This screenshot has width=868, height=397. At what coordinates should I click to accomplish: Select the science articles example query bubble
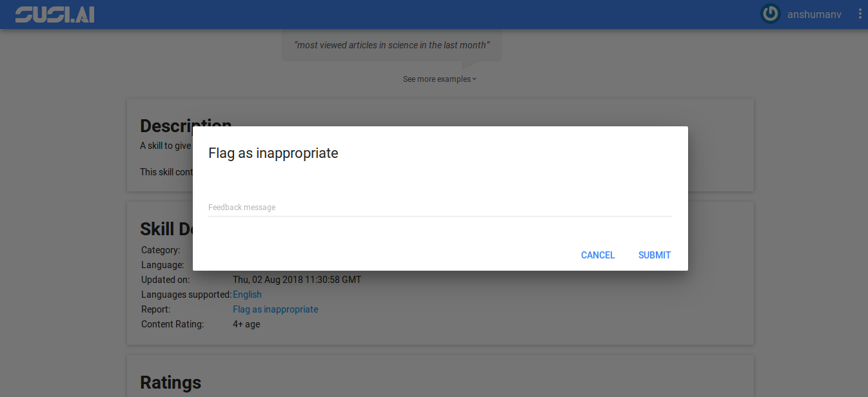[x=391, y=45]
